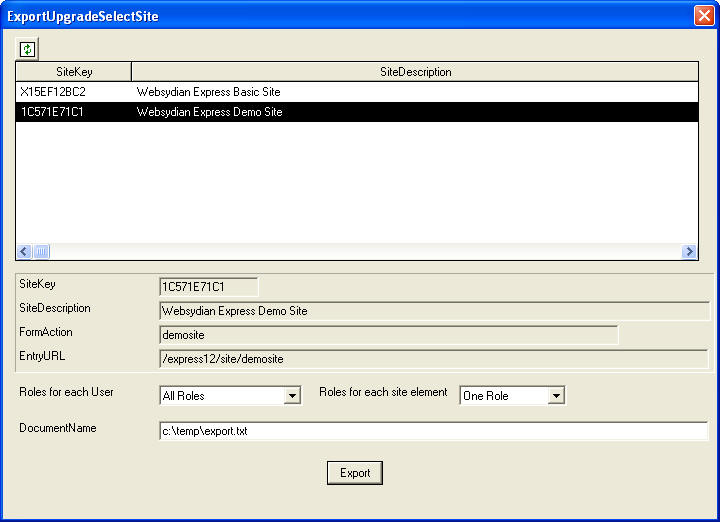Click the FormAction field containing demosite
This screenshot has width=720, height=522.
point(388,335)
